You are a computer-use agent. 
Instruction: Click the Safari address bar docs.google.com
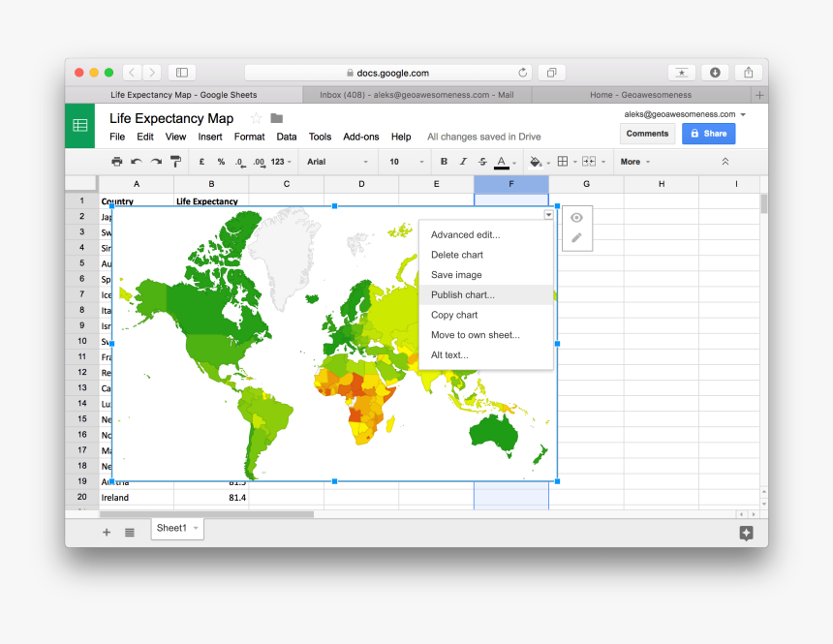tap(387, 73)
